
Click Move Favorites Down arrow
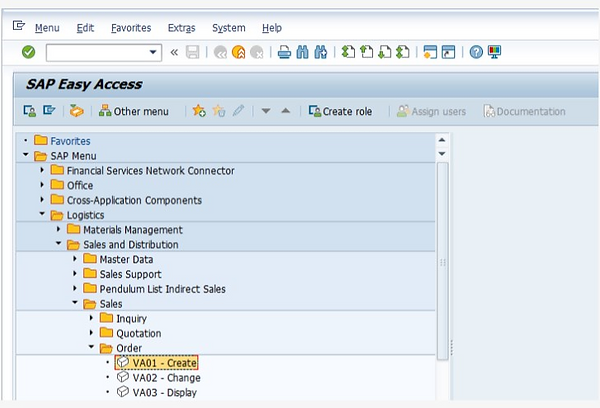coord(266,111)
